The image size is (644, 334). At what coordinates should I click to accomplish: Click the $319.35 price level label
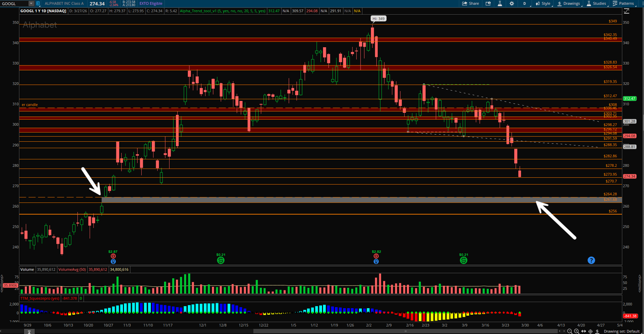pos(610,82)
